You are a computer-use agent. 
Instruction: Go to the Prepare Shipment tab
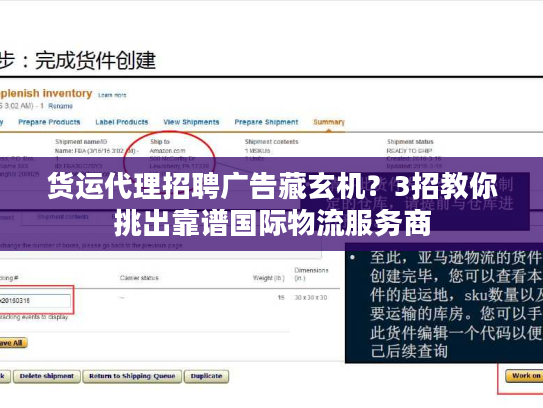coord(266,122)
